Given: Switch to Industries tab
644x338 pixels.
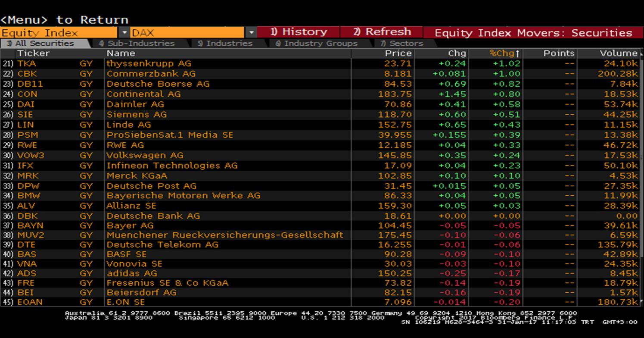Looking at the screenshot, I should pos(226,44).
